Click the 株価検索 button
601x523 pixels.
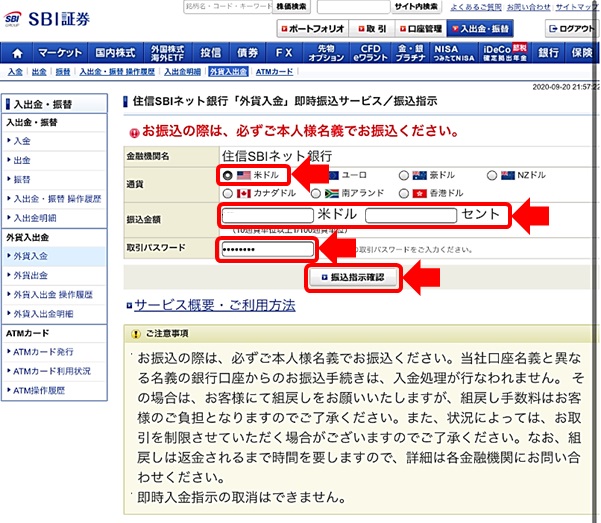[291, 7]
